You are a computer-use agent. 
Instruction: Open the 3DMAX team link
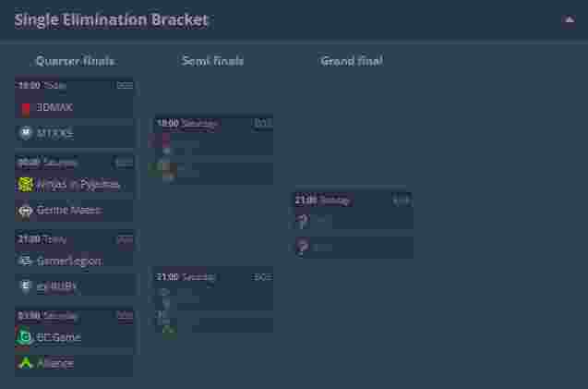pyautogui.click(x=54, y=107)
